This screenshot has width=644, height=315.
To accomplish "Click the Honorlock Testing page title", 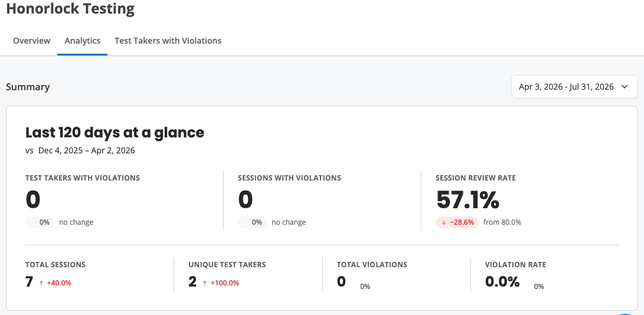I will pos(70,8).
